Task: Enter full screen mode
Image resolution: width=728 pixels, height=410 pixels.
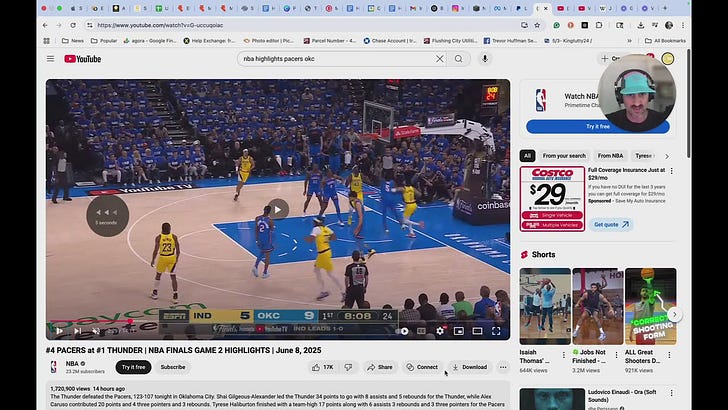Action: (496, 331)
